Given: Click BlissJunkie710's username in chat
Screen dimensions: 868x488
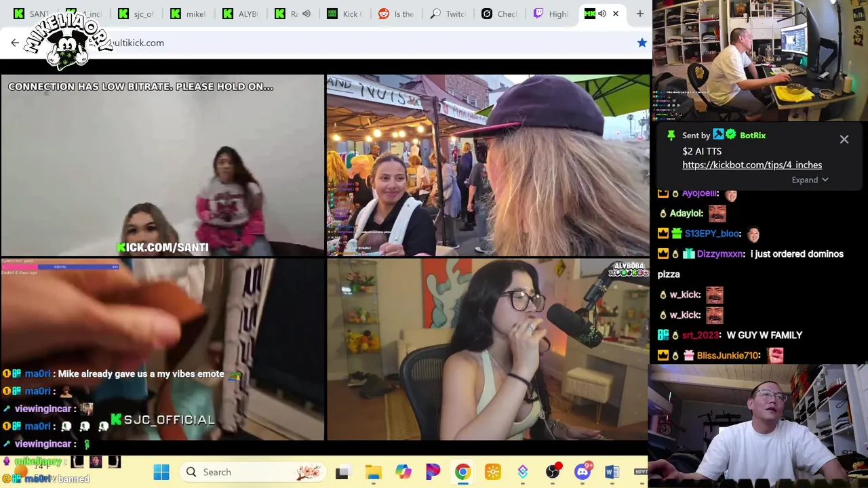Looking at the screenshot, I should point(728,356).
